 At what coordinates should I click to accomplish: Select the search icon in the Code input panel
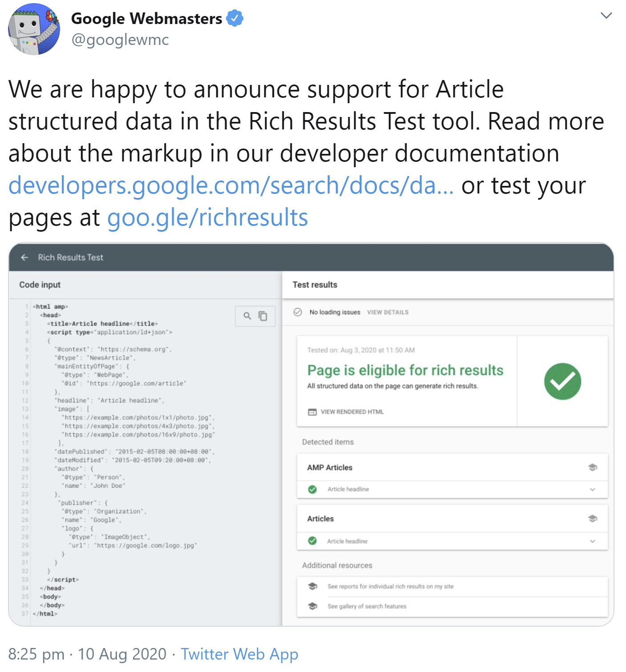coord(246,316)
